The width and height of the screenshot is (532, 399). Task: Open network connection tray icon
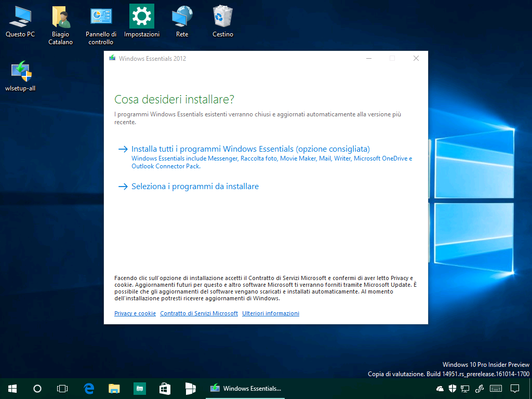465,389
